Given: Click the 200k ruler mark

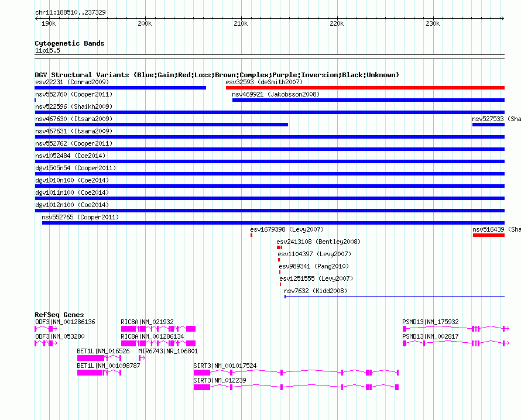Looking at the screenshot, I should pyautogui.click(x=145, y=23).
